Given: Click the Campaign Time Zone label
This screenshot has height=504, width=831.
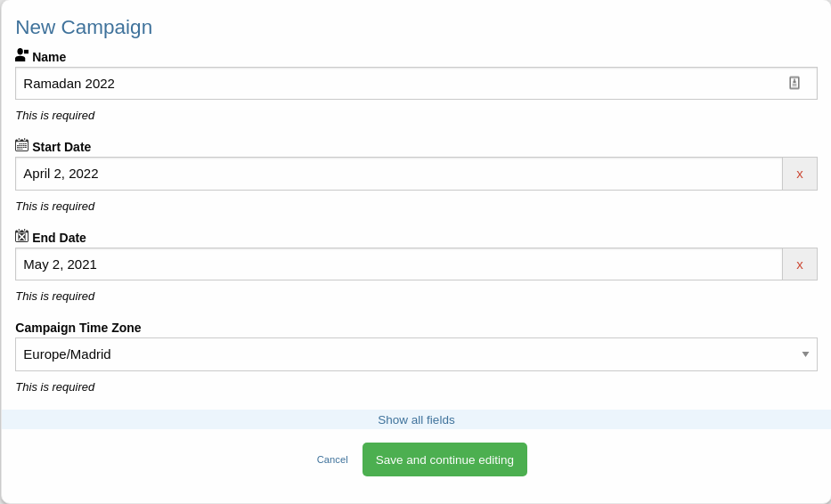Looking at the screenshot, I should pos(77,328).
